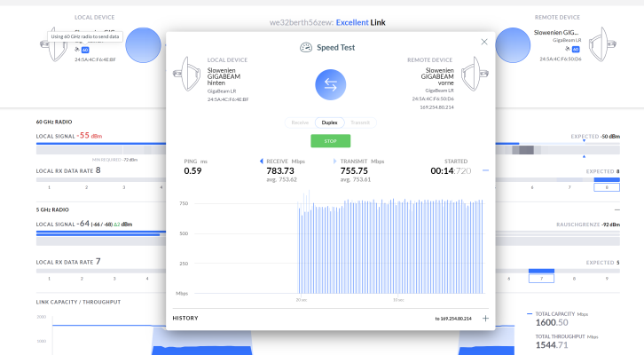Image resolution: width=644 pixels, height=355 pixels.
Task: Select the highlighted rate 7 box in 5 GHz scale
Action: [541, 277]
